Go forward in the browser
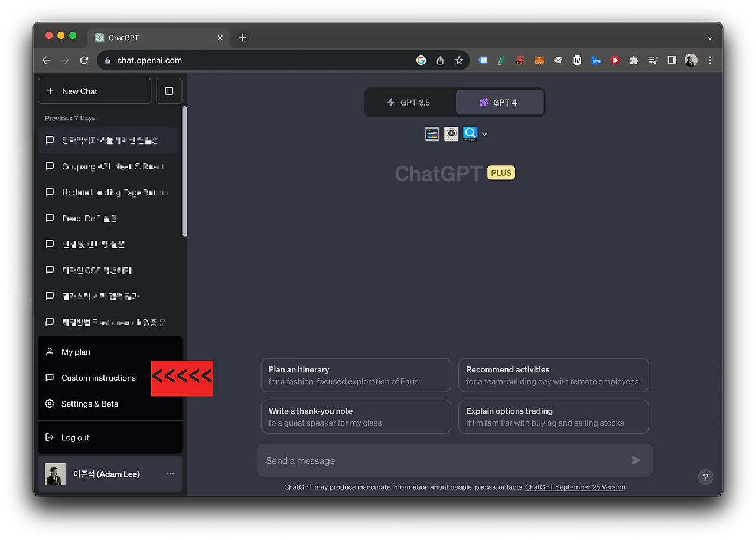This screenshot has height=540, width=756. [x=65, y=60]
